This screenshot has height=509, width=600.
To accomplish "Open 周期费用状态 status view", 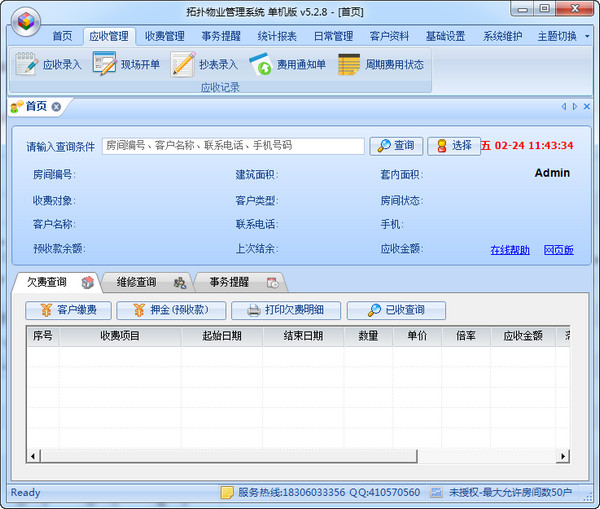I will (380, 65).
